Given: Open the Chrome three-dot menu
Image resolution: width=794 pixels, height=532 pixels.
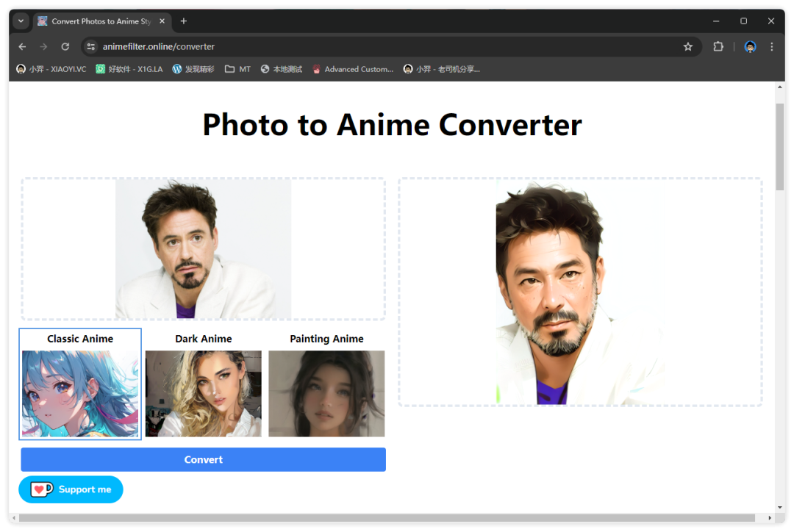Looking at the screenshot, I should [771, 46].
